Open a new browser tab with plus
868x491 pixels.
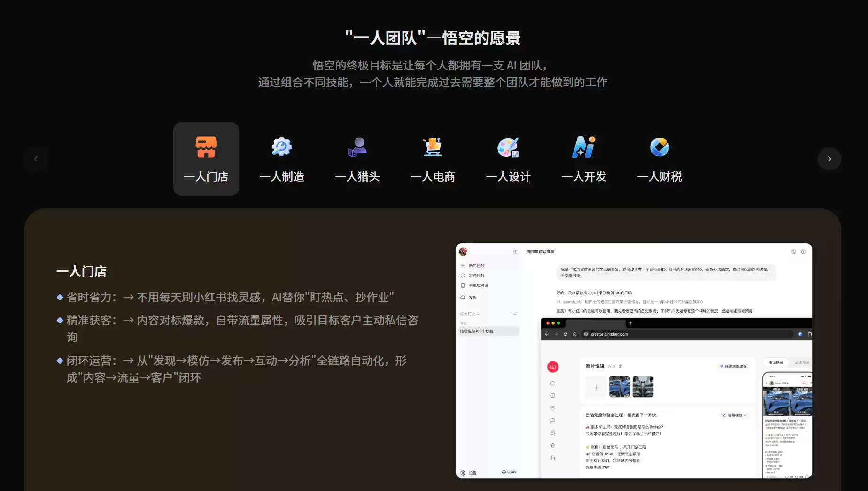tap(631, 323)
